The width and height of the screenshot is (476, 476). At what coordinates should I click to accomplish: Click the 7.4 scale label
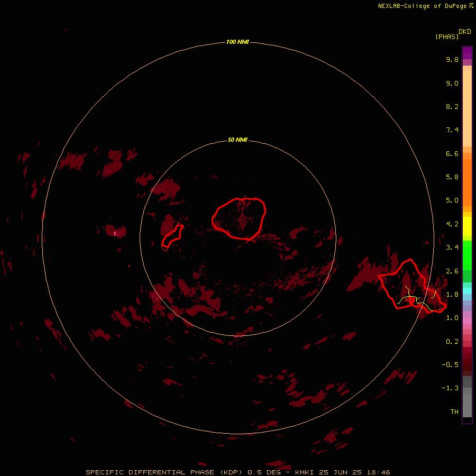click(452, 130)
